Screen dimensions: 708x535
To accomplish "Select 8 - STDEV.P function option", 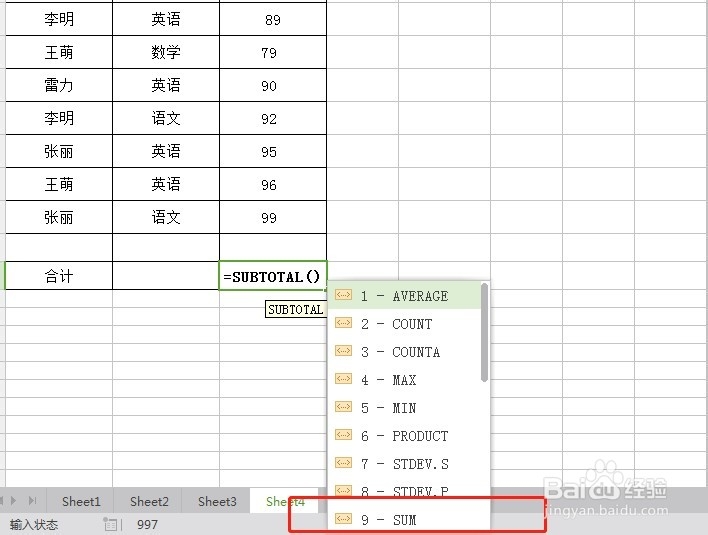I will coord(404,490).
